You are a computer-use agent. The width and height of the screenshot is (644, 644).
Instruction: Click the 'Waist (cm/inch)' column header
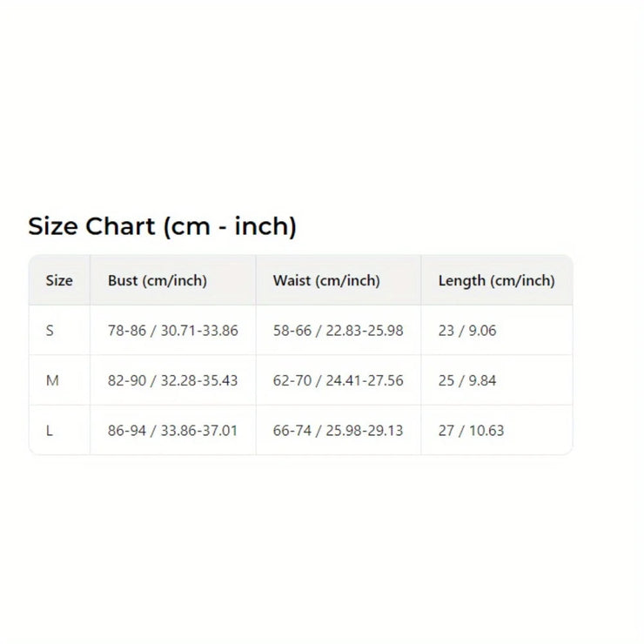326,280
